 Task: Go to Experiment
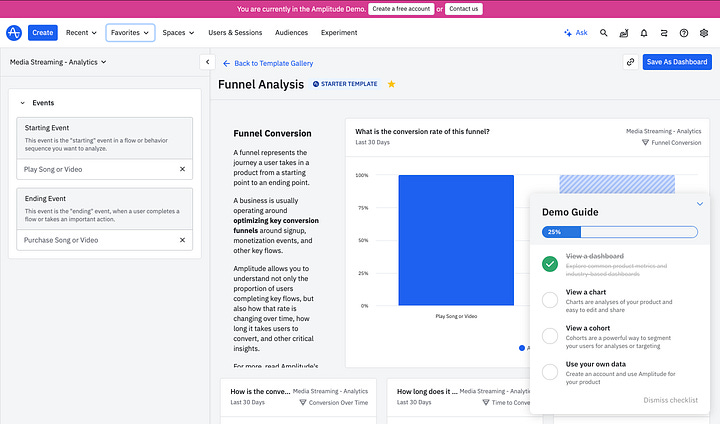tap(339, 33)
